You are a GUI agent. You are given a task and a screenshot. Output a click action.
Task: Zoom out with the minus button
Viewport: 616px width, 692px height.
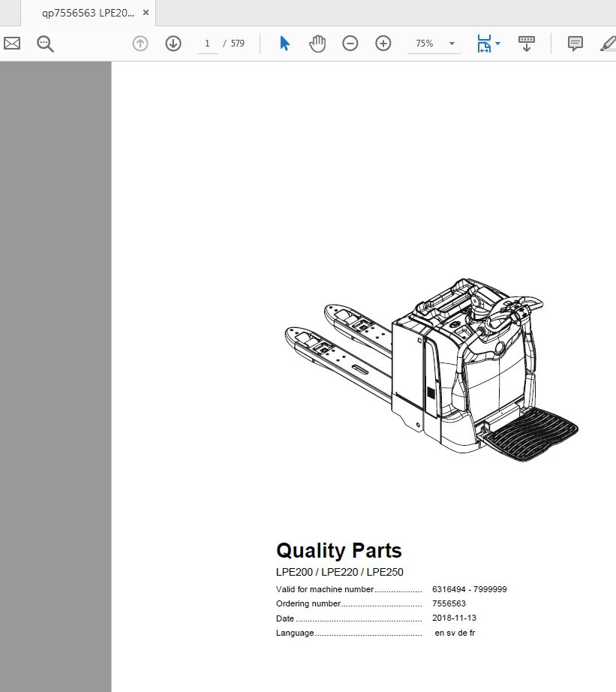pos(350,44)
